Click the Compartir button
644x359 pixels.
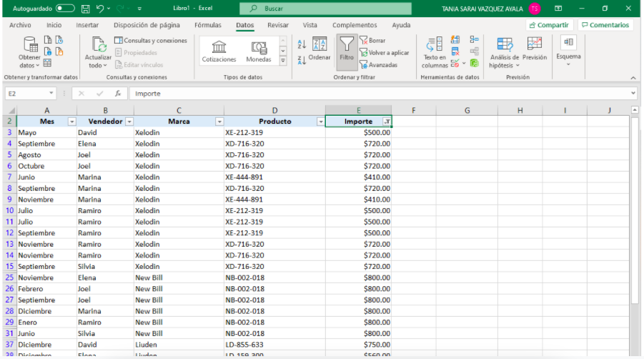pos(549,25)
